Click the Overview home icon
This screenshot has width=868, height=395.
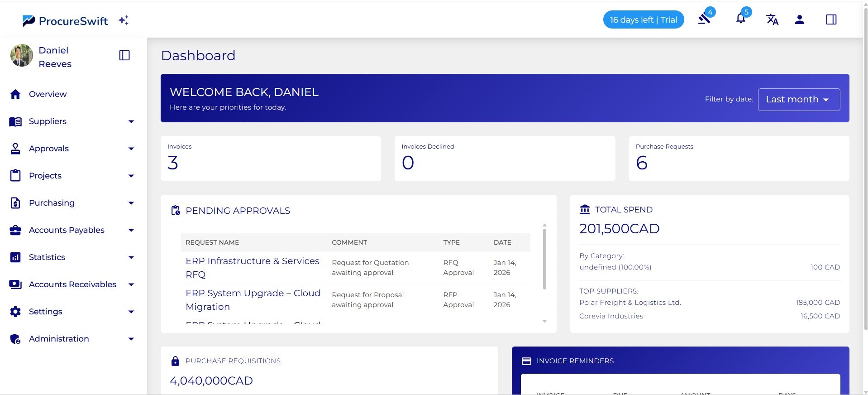15,94
